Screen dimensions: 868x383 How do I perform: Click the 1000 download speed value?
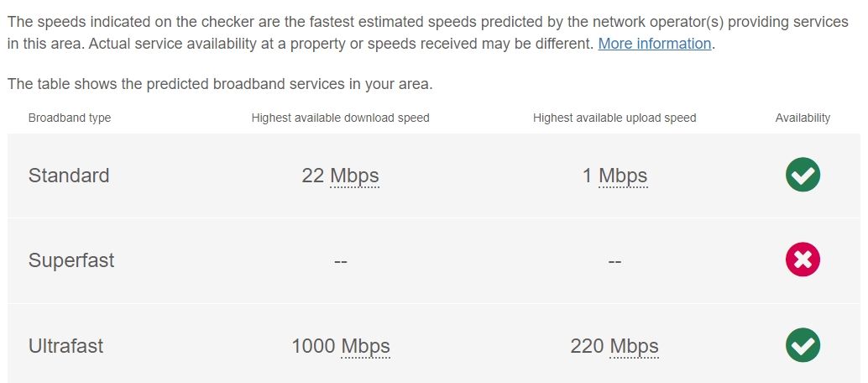pos(313,346)
